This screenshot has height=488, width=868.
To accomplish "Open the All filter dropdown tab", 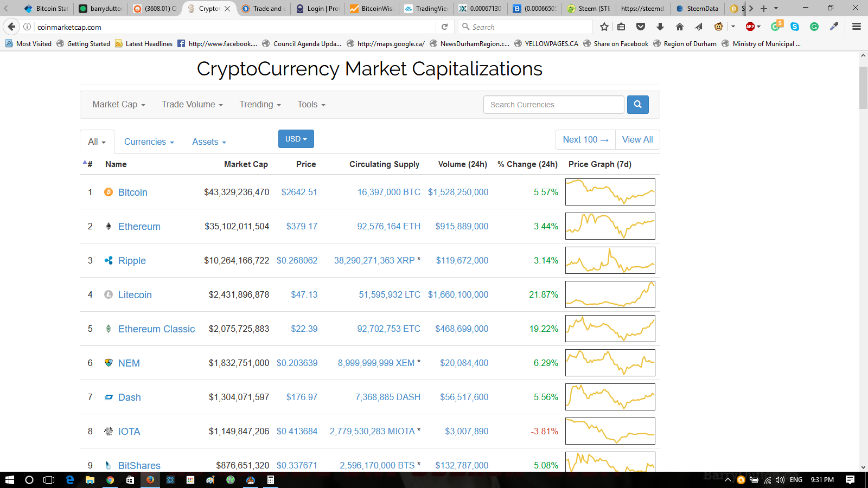I will [97, 142].
